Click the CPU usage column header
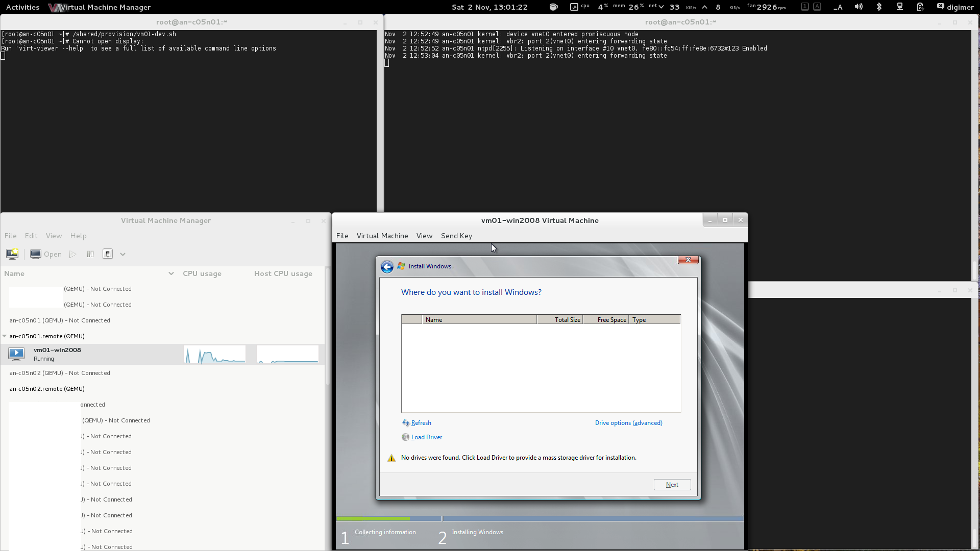980x551 pixels. click(202, 274)
